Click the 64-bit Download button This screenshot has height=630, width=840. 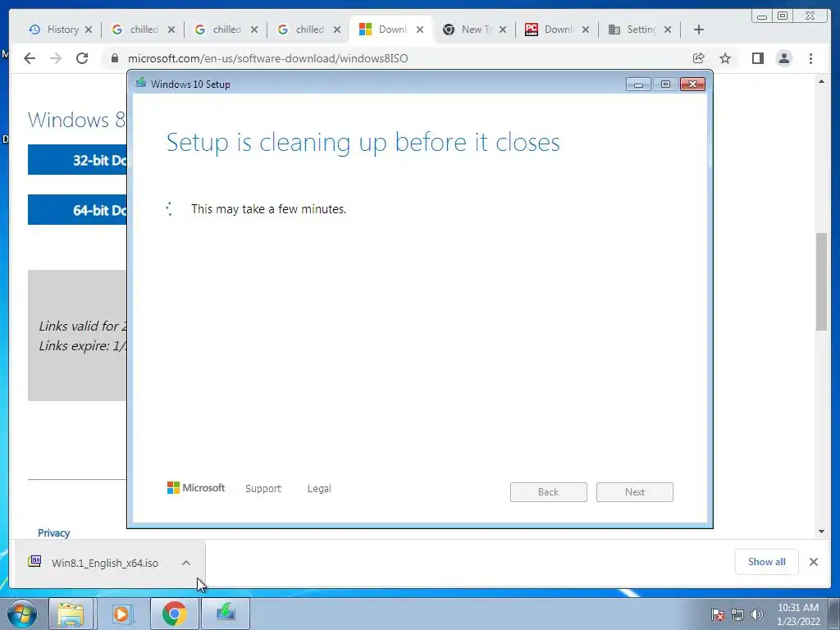(77, 210)
